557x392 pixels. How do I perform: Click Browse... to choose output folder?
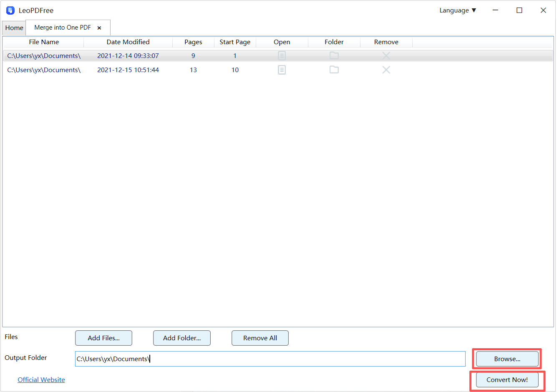[507, 359]
